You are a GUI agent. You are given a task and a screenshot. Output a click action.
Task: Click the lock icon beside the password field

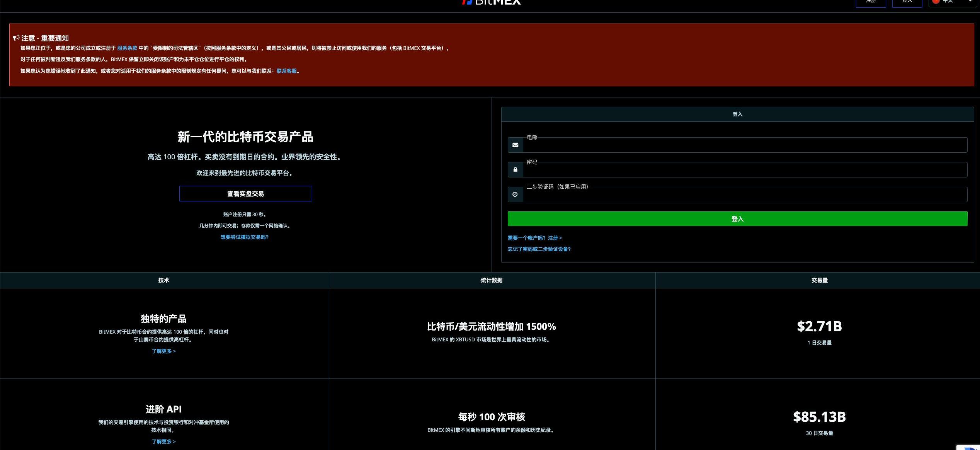point(515,170)
